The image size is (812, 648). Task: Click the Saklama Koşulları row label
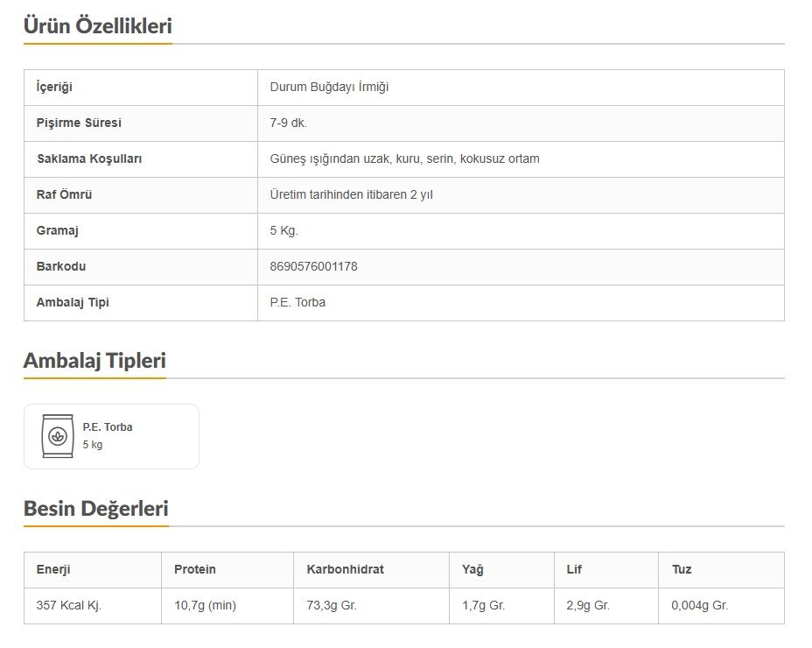(88, 159)
